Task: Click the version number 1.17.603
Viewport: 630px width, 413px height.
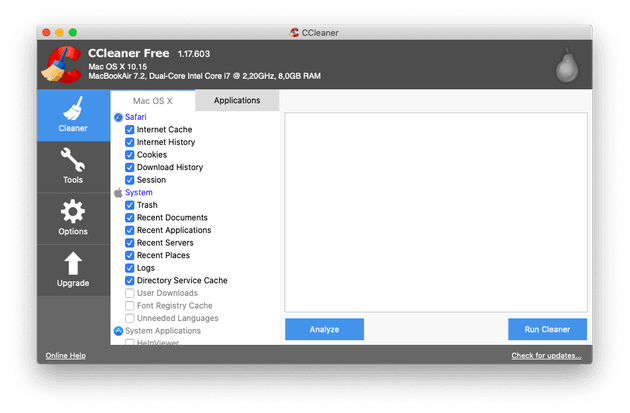Action: [194, 54]
